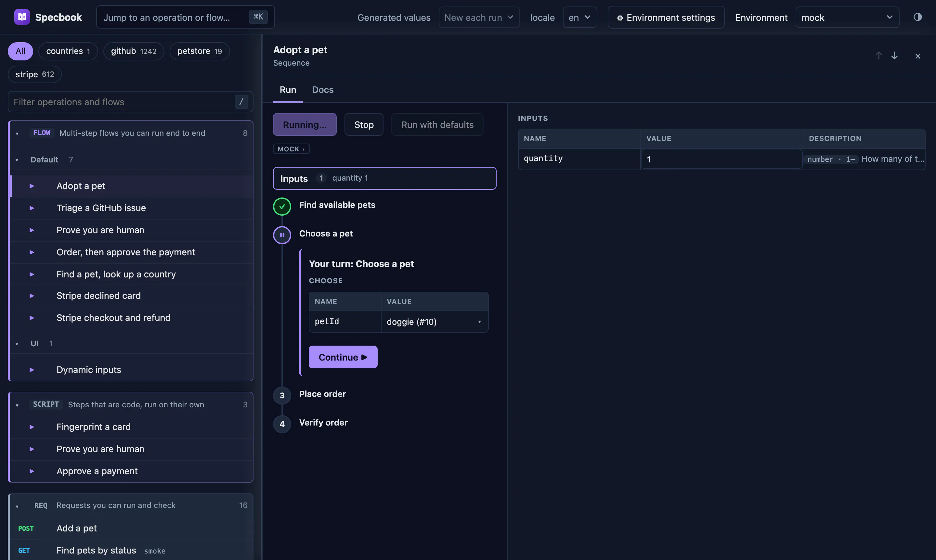Click Run with defaults button
The image size is (936, 560).
click(x=437, y=124)
